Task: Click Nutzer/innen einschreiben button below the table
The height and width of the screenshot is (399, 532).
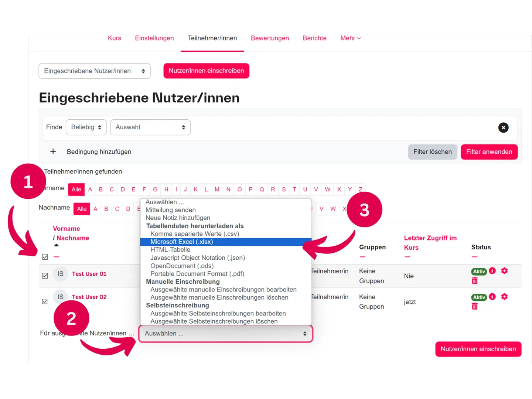Action: pos(478,349)
